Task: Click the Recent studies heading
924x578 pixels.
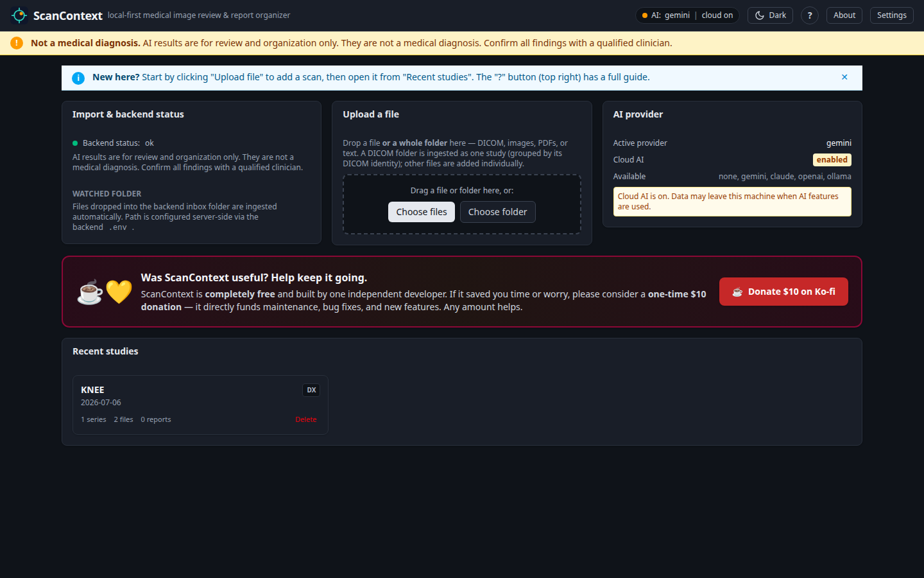Action: pyautogui.click(x=105, y=351)
